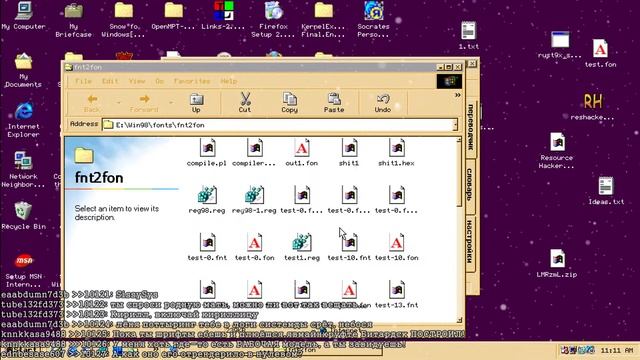Viewport: 640px width, 360px height.
Task: Select the Resource Hacker desktop icon
Action: tap(557, 151)
